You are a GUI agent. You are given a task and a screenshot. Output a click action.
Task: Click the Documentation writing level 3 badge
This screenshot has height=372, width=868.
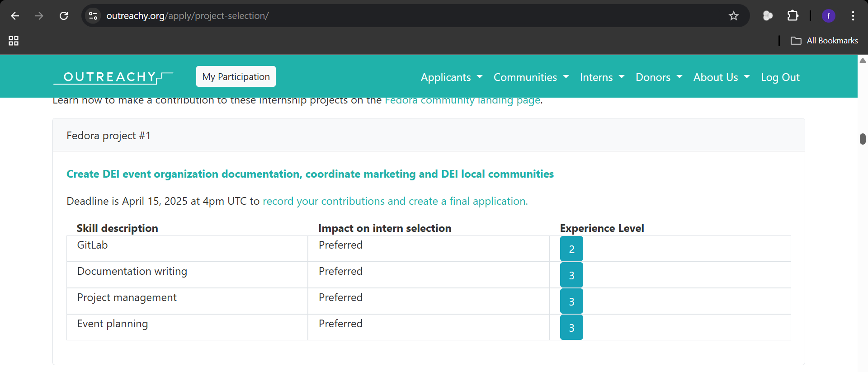(571, 275)
